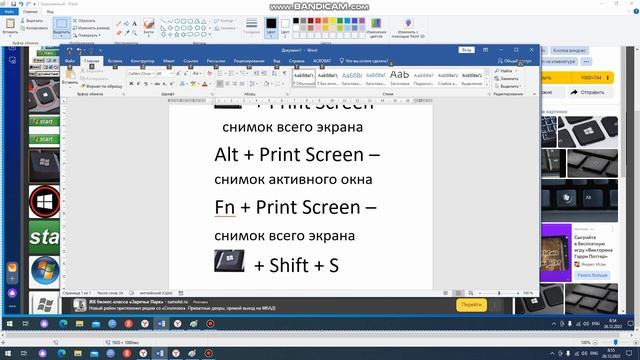Click the numbered list icon in Word

(x=231, y=73)
